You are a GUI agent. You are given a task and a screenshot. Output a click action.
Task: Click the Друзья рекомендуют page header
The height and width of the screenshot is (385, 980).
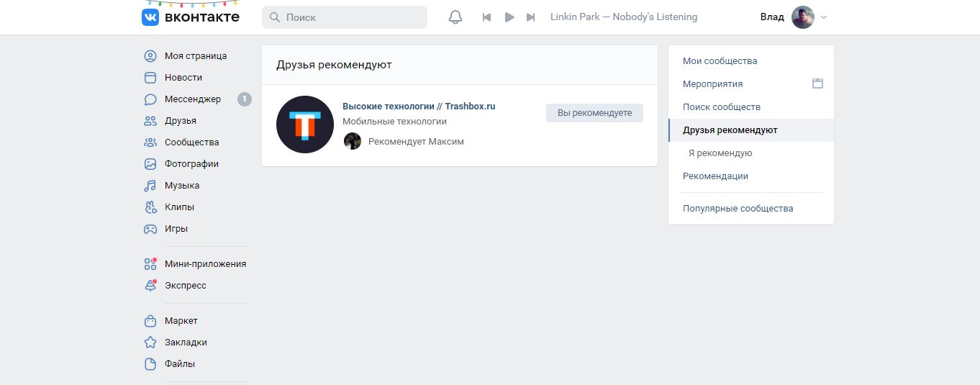(334, 65)
